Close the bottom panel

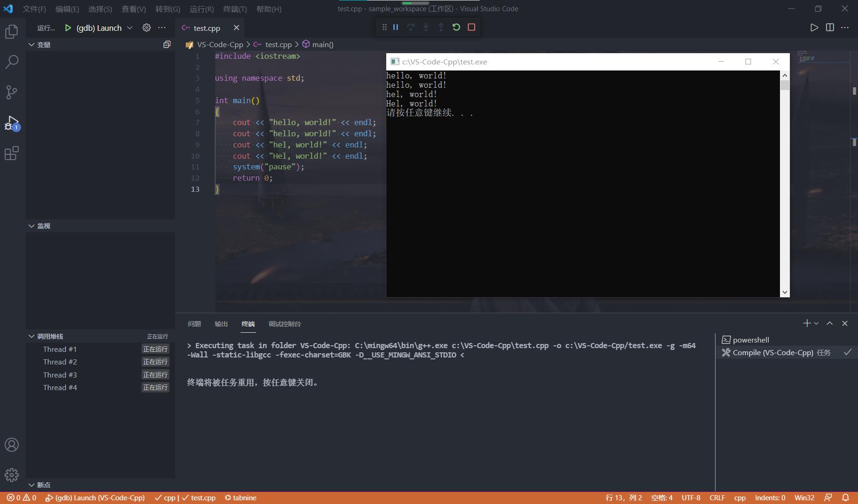click(x=844, y=323)
